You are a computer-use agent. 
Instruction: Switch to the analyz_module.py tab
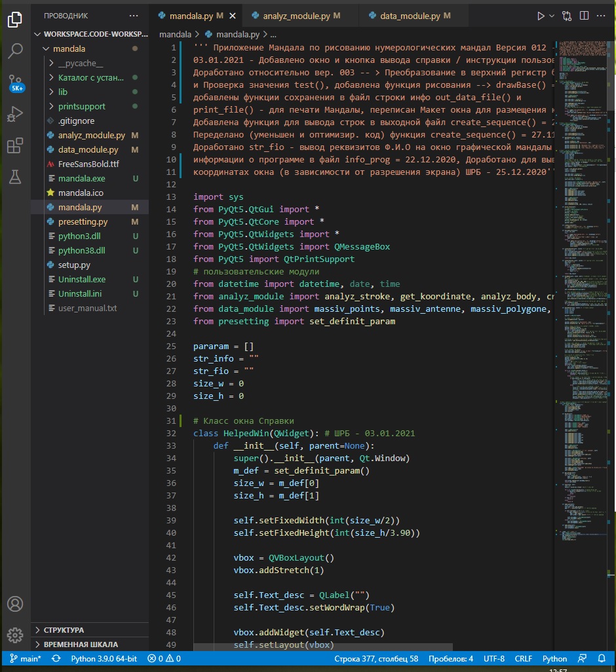[296, 16]
